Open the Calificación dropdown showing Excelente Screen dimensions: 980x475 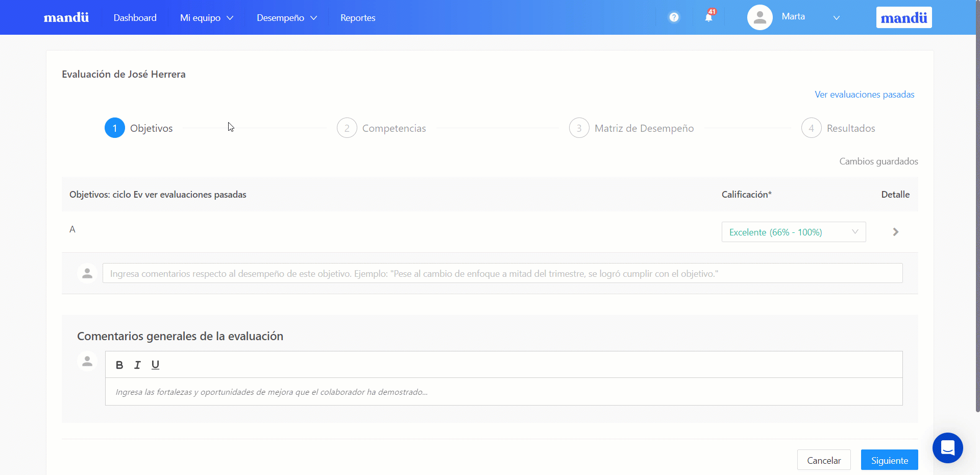[x=794, y=232]
